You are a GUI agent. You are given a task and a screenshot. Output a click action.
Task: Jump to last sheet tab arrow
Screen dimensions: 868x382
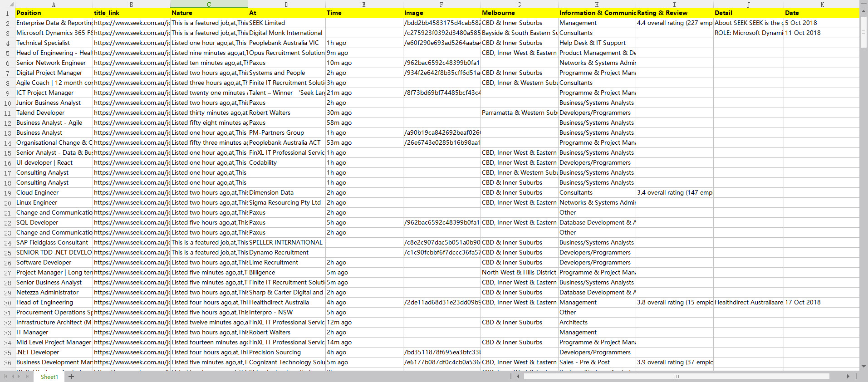pyautogui.click(x=27, y=377)
